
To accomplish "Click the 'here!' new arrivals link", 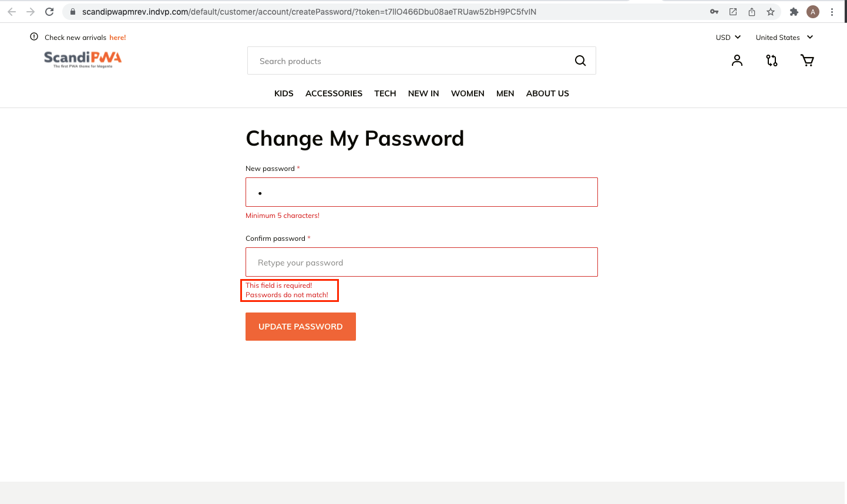I will (x=117, y=37).
